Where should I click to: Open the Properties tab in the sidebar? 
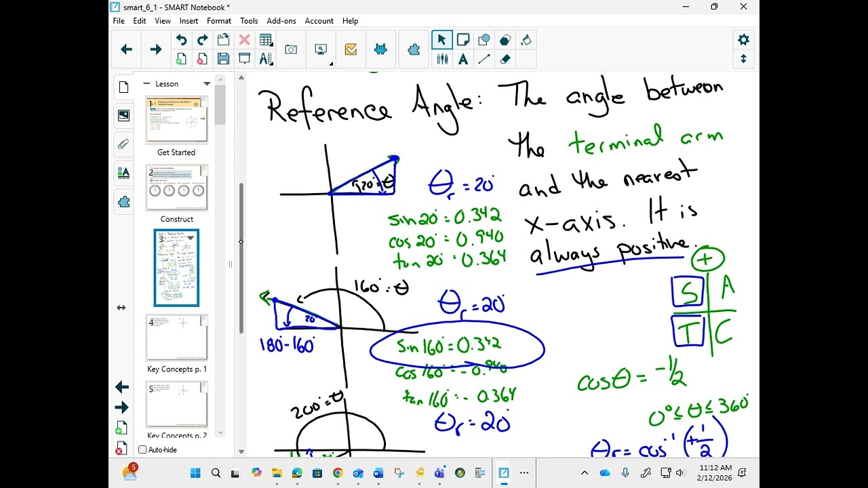coord(123,173)
